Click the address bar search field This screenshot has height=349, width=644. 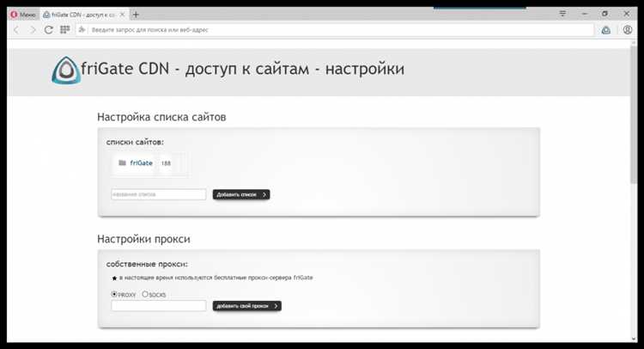[335, 29]
